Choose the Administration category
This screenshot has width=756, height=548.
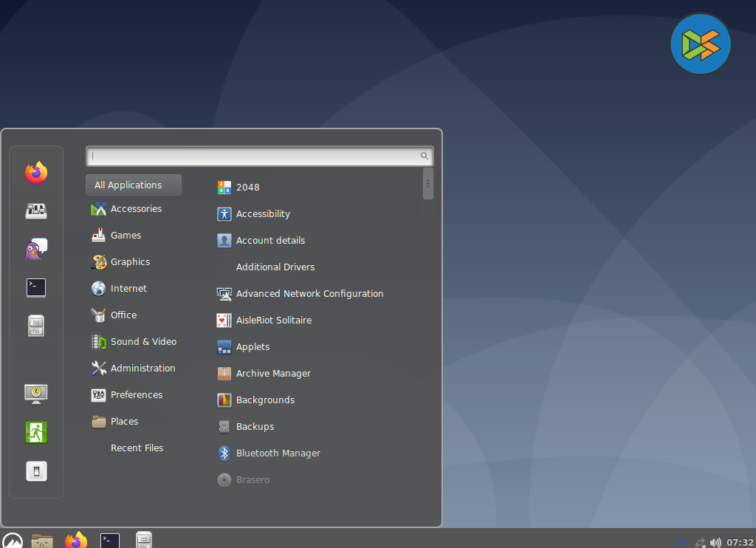click(x=142, y=369)
